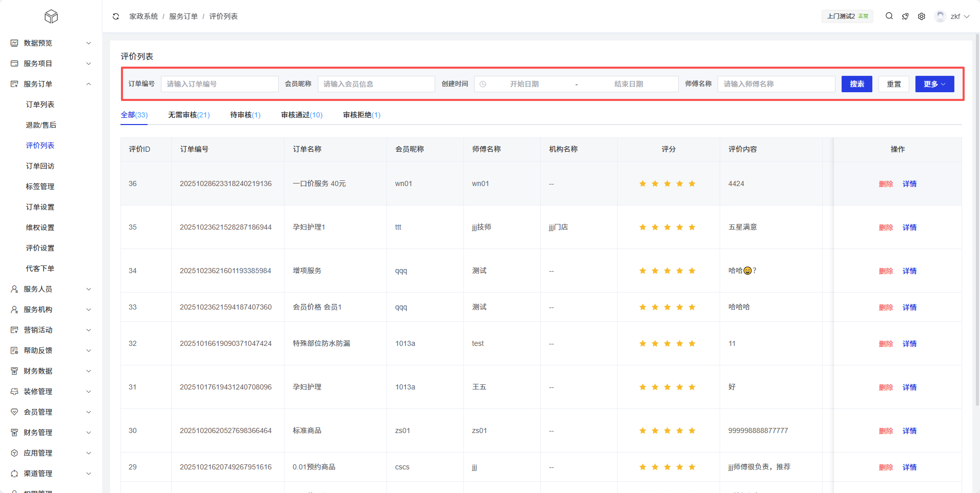
Task: Click the refresh icon beside the breadcrumb
Action: point(116,16)
